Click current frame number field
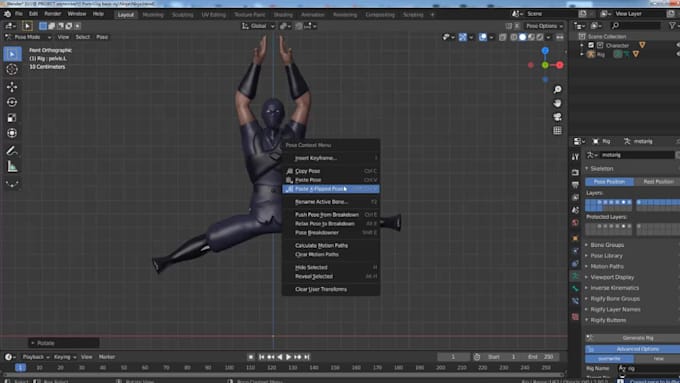This screenshot has height=383, width=680. point(453,357)
